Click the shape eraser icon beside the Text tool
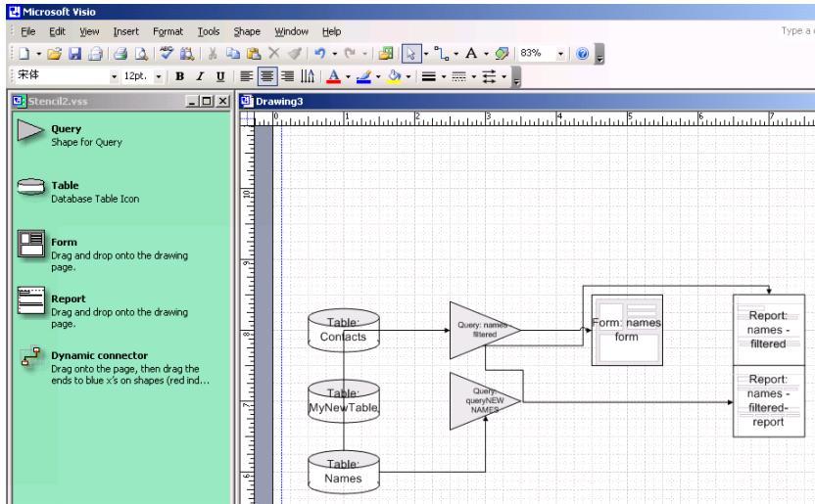The width and height of the screenshot is (815, 504). [503, 54]
